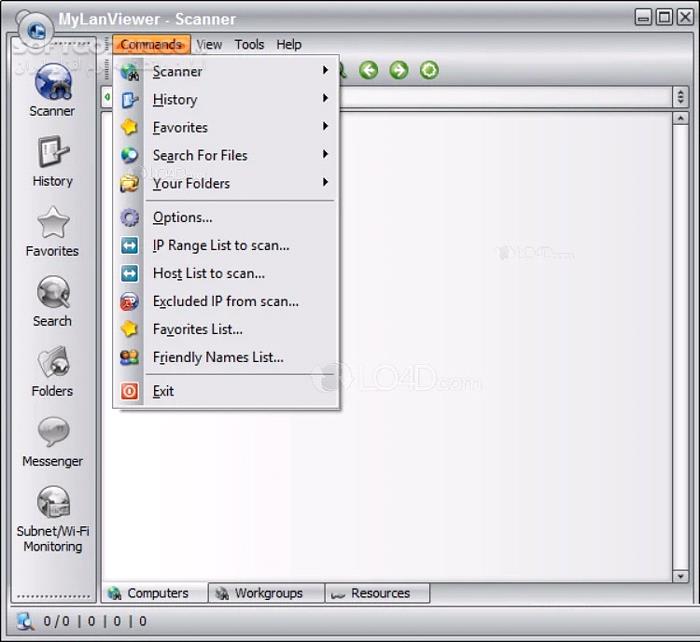Click scrollbar down arrow in main pane
Image resolution: width=700 pixels, height=642 pixels.
click(680, 576)
